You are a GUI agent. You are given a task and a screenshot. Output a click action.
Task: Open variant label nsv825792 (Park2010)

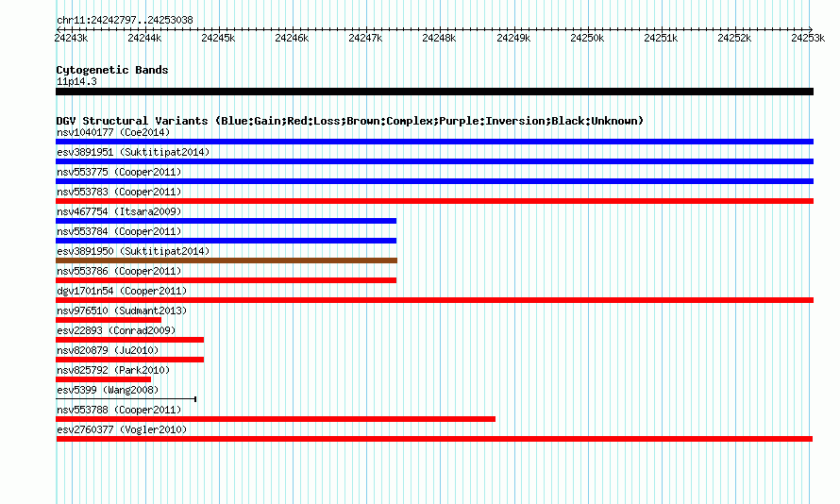click(113, 370)
